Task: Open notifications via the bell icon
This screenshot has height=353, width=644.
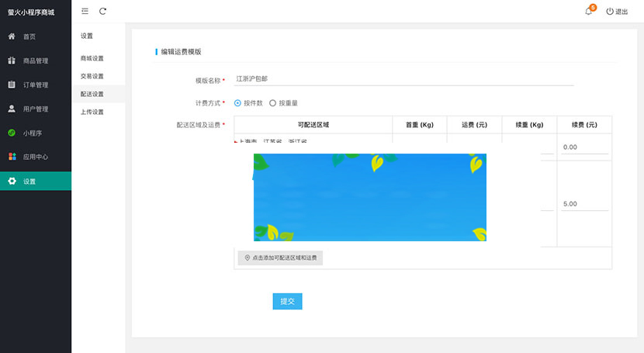Action: click(x=588, y=12)
